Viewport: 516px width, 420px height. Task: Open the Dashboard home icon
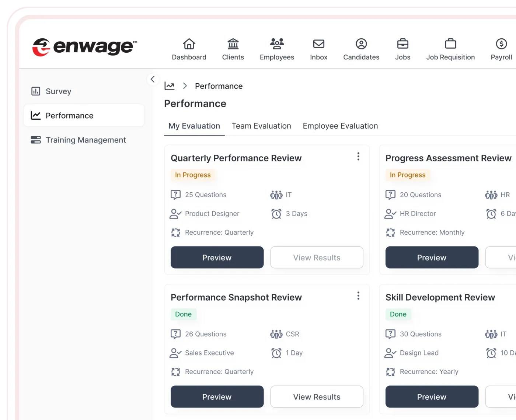[189, 44]
